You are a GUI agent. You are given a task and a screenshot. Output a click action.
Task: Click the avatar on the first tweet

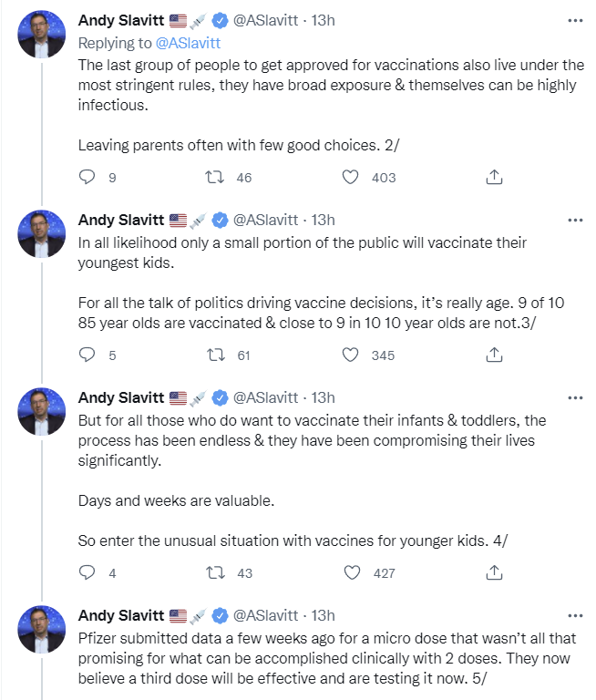click(x=42, y=36)
